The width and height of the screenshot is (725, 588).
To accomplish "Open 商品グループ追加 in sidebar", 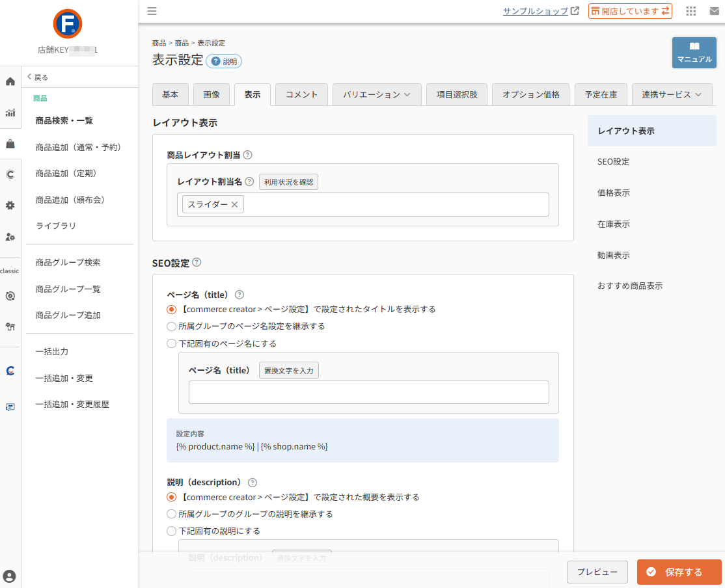I will [68, 315].
